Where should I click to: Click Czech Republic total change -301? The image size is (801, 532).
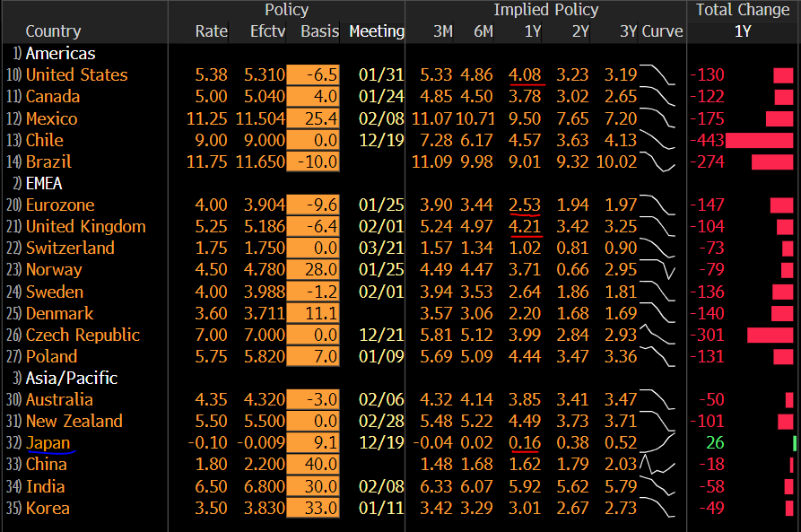click(x=707, y=335)
